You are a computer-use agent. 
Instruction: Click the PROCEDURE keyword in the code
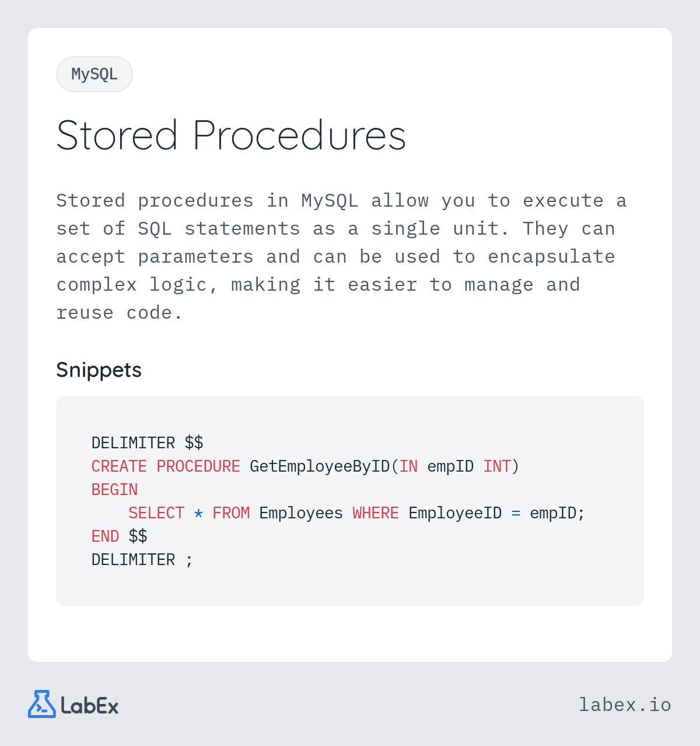198,466
